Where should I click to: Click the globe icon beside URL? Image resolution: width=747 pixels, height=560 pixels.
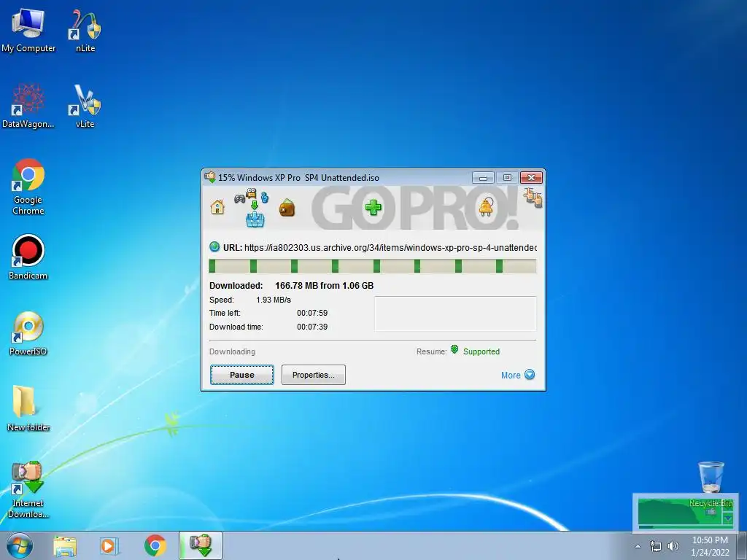click(214, 246)
